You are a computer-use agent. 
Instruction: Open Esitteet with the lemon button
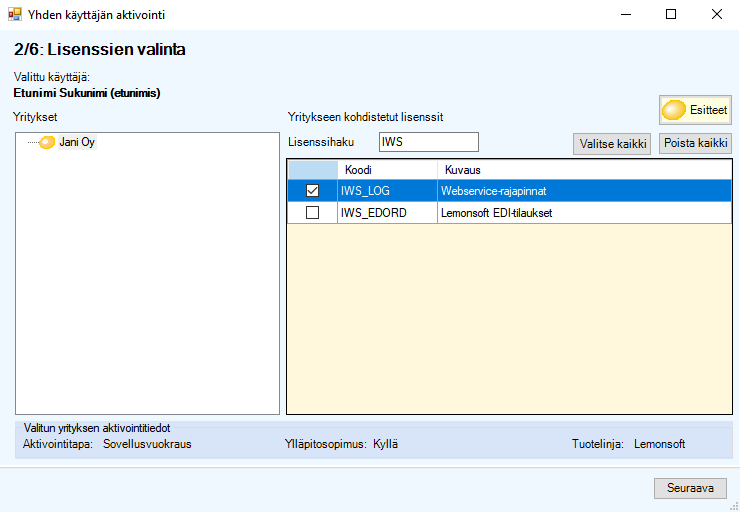click(695, 110)
